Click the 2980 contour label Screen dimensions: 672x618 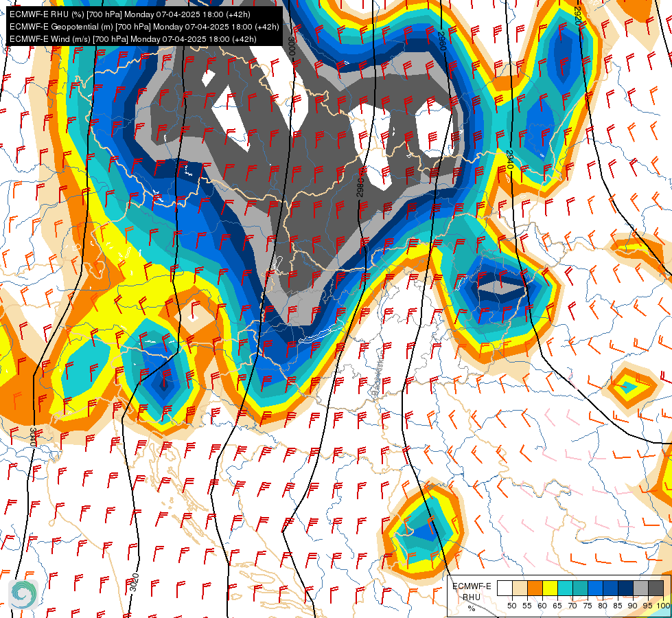tap(360, 187)
